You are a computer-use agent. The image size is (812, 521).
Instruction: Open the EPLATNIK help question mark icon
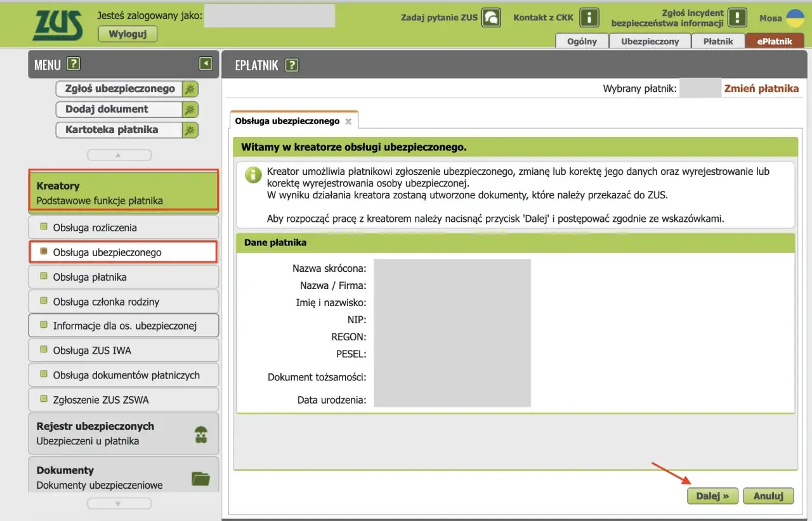[291, 65]
